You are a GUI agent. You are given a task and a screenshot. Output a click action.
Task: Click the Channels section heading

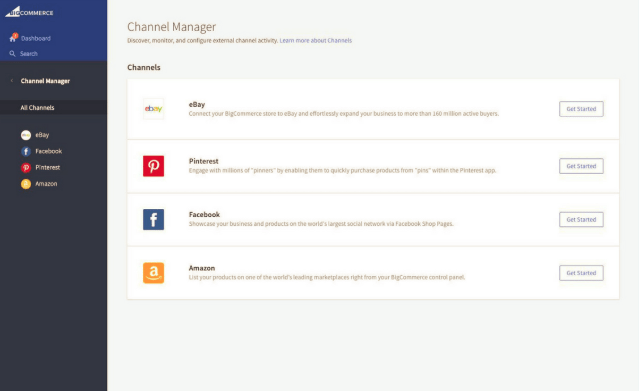coord(144,67)
